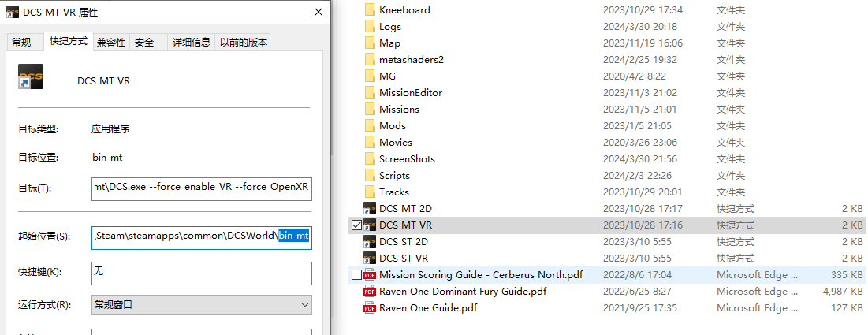Viewport: 868px width, 335px height.
Task: Select the Missions folder name
Action: pos(399,109)
